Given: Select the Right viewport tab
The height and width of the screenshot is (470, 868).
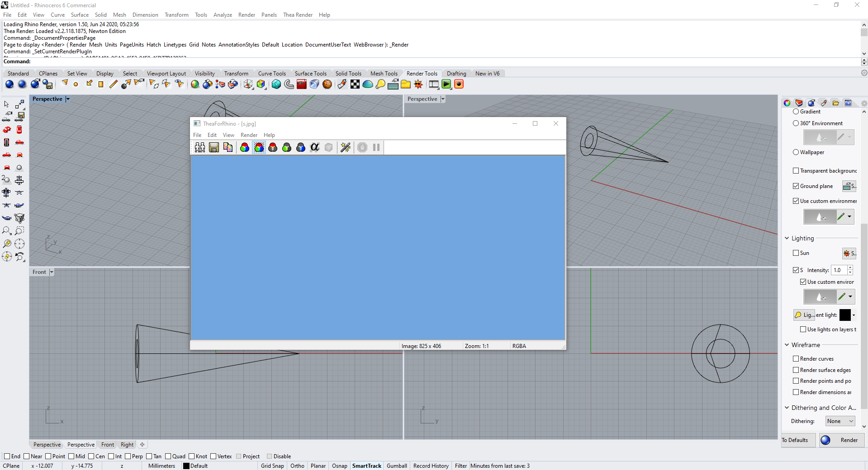Looking at the screenshot, I should [127, 445].
